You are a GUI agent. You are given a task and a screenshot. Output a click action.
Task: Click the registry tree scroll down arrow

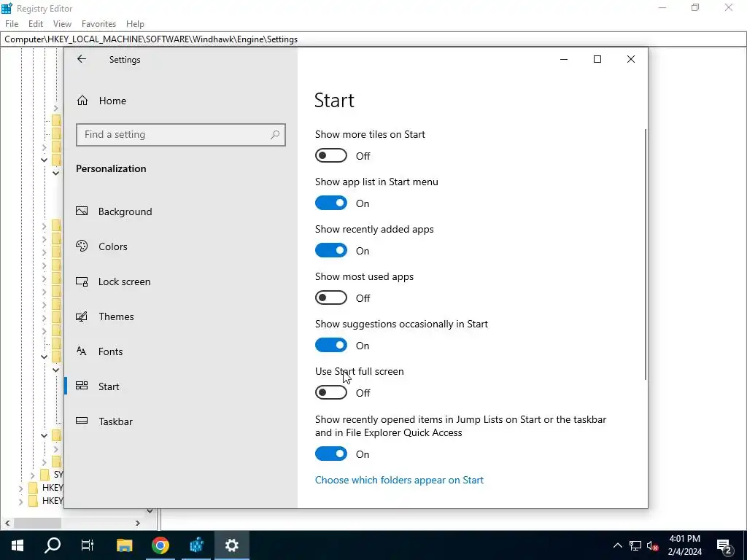(x=150, y=511)
